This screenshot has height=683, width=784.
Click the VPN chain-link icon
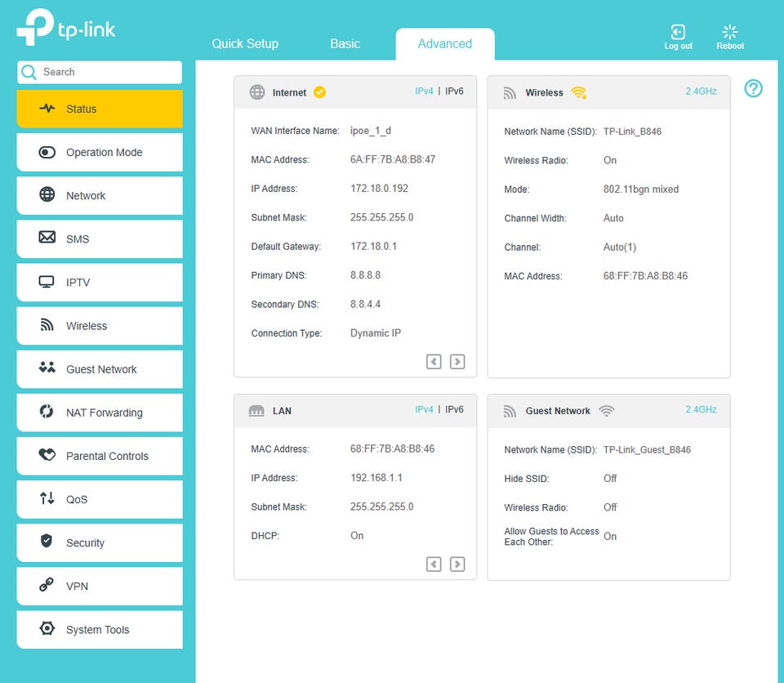coord(47,584)
